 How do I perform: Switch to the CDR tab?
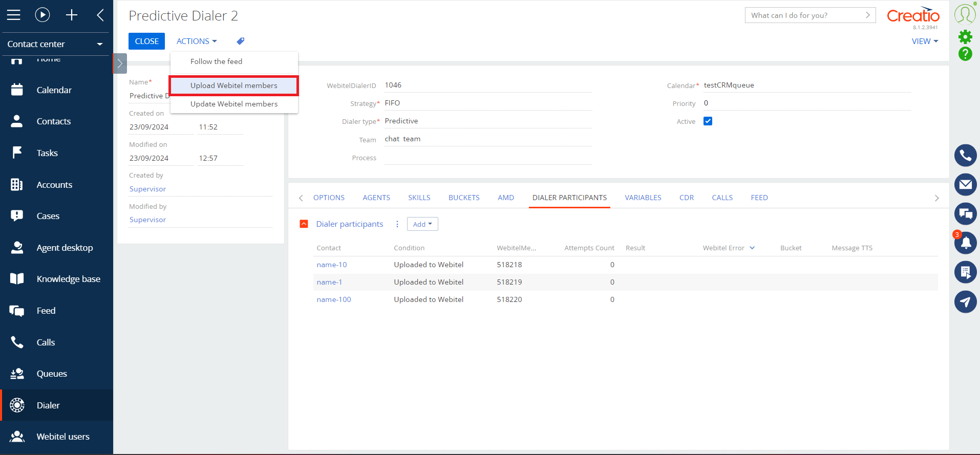687,198
